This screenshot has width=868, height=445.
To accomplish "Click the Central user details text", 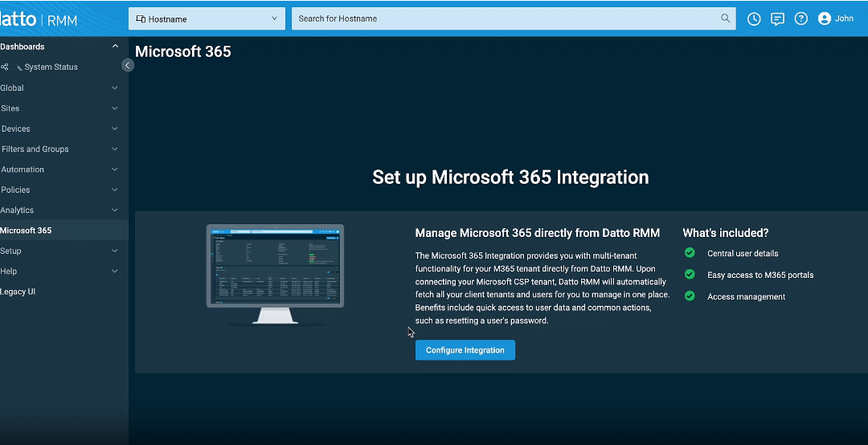I will [743, 254].
